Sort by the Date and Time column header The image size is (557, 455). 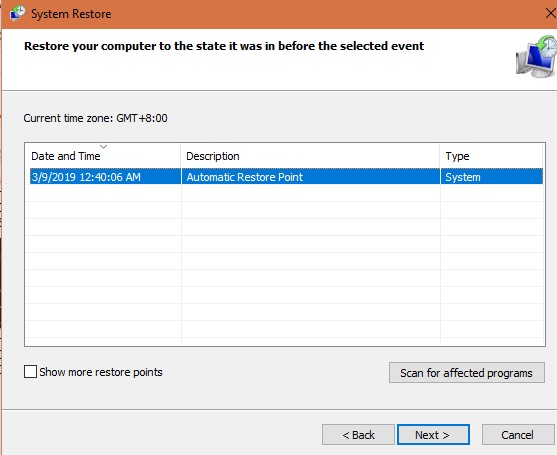pyautogui.click(x=103, y=156)
